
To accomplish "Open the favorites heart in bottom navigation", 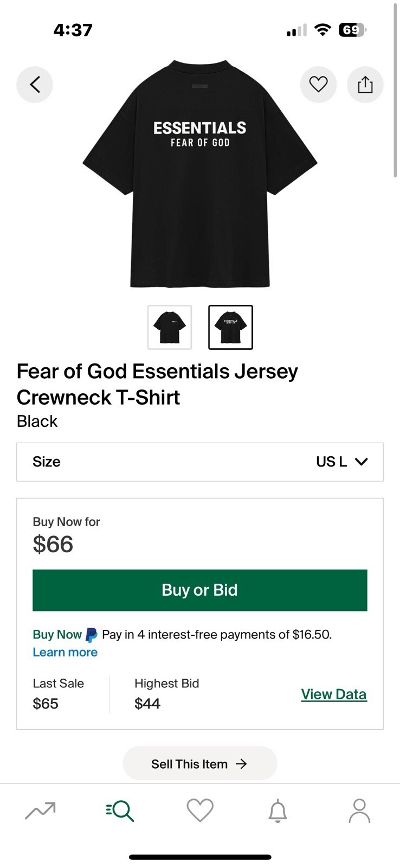I will point(200,810).
